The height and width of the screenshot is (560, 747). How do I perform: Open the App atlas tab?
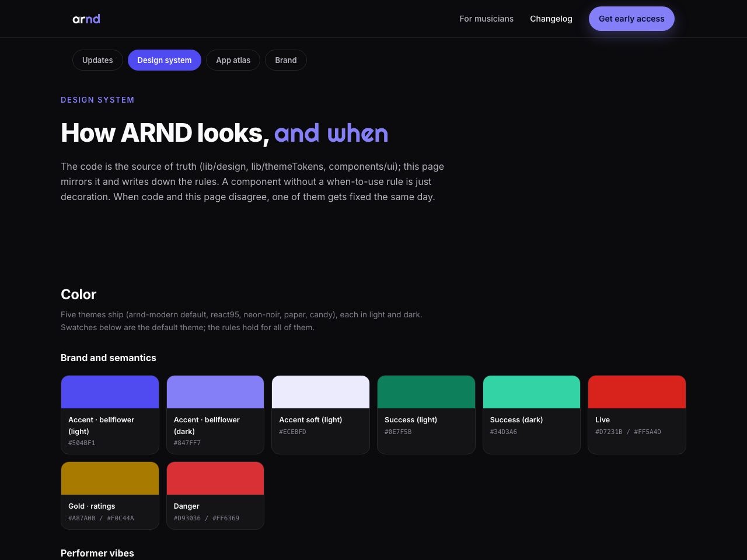point(233,60)
